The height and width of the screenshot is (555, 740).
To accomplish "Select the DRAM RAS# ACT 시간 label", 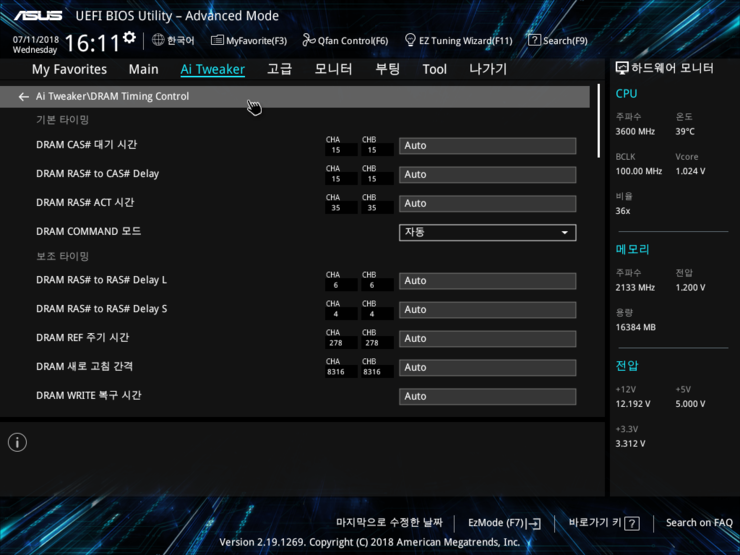I will [85, 202].
